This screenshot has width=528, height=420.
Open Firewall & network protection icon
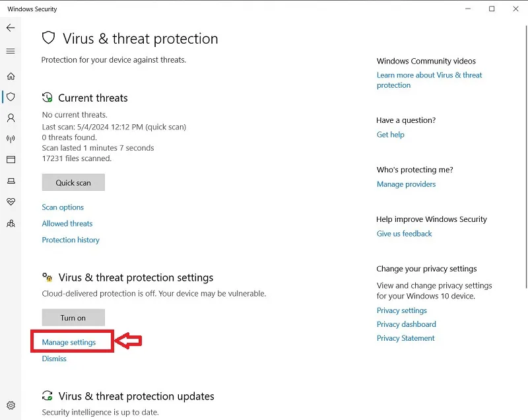(x=11, y=139)
